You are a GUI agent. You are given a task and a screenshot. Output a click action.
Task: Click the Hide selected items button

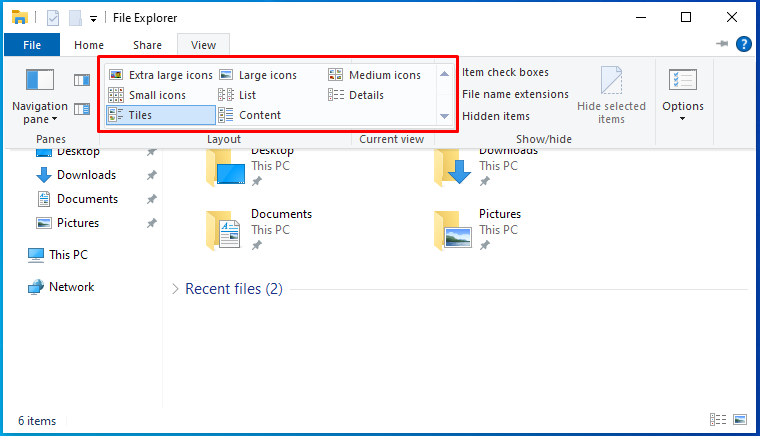611,95
